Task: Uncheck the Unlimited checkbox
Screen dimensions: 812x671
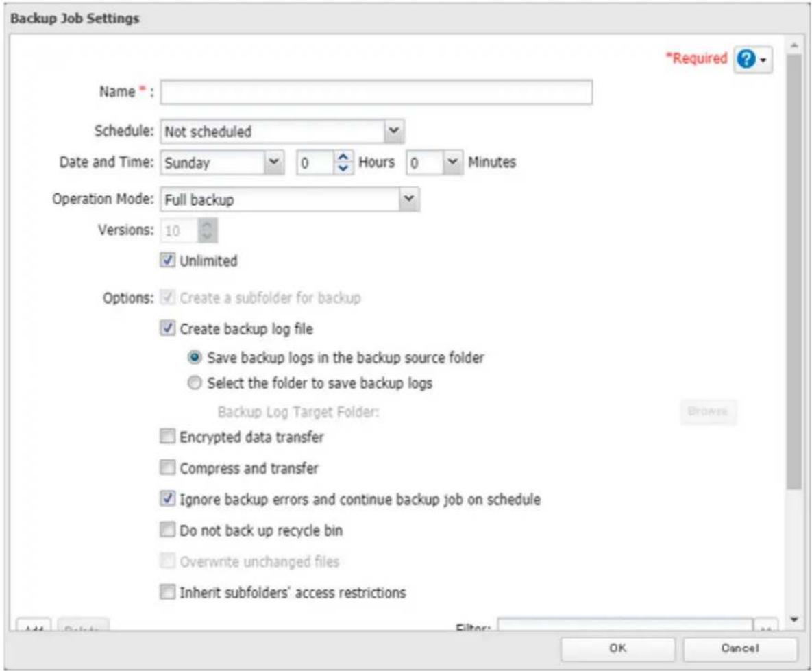Action: (x=167, y=260)
